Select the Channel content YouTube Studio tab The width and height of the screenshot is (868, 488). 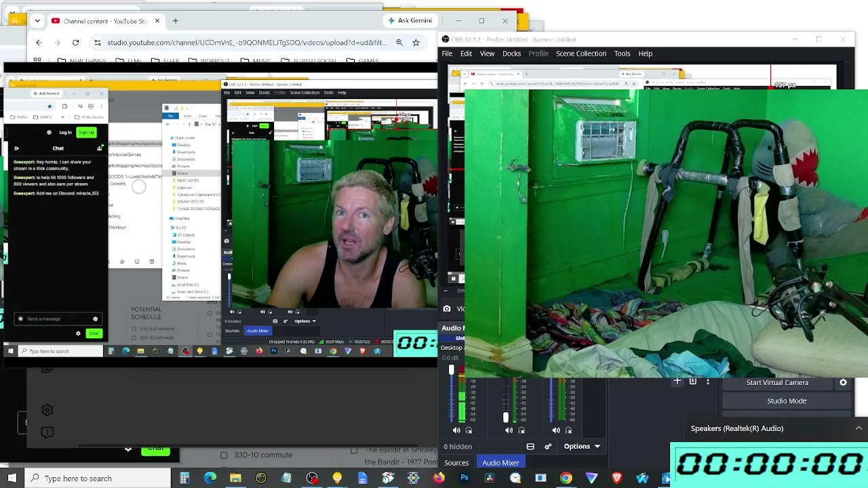pos(105,21)
